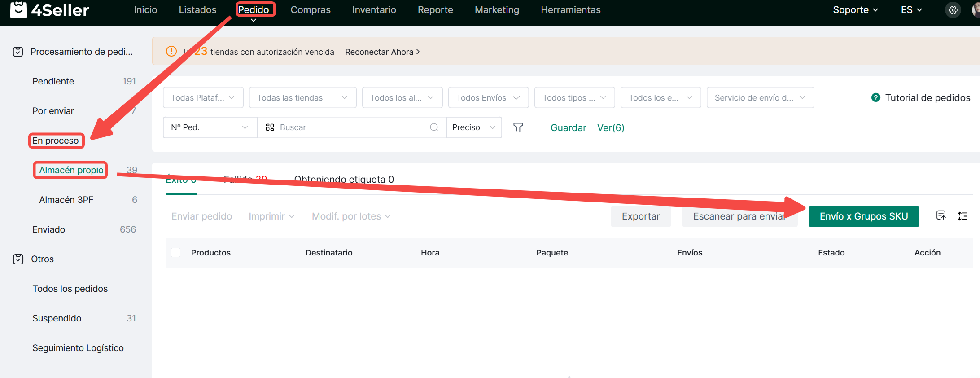Image resolution: width=980 pixels, height=378 pixels.
Task: Click the row density list icon
Action: click(x=962, y=216)
